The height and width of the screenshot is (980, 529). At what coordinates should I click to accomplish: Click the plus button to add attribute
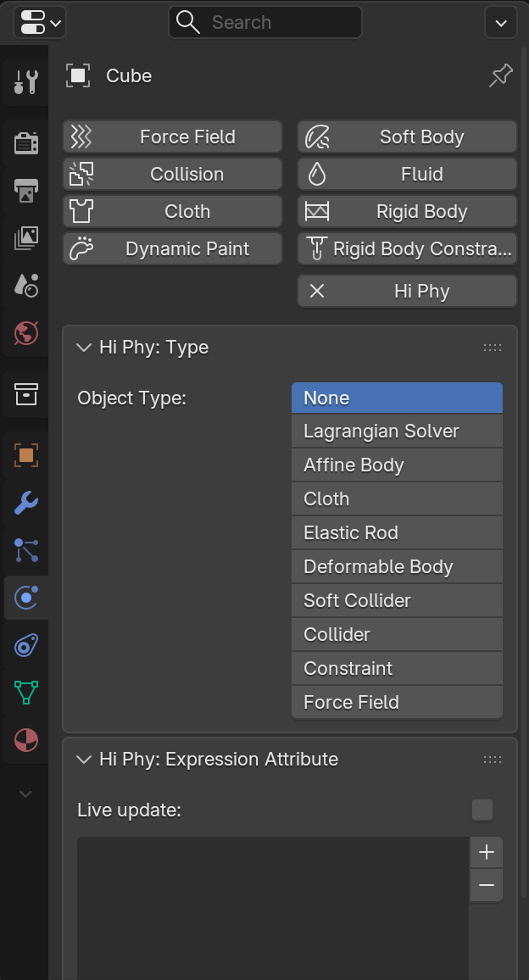click(486, 853)
